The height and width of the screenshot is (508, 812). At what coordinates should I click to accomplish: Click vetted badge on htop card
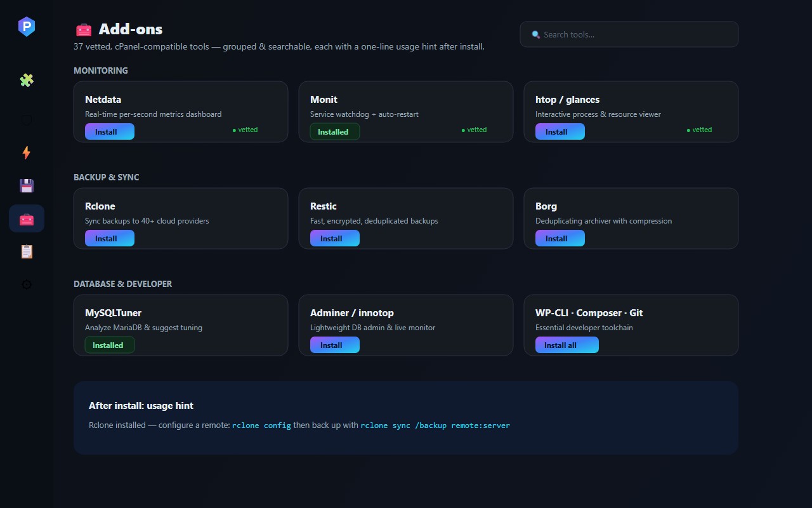click(x=699, y=130)
